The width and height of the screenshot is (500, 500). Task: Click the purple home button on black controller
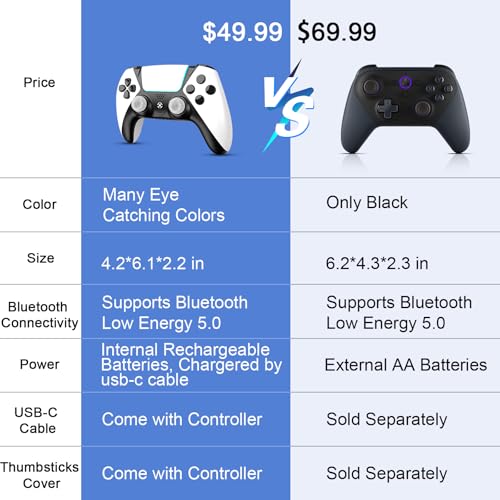point(406,82)
